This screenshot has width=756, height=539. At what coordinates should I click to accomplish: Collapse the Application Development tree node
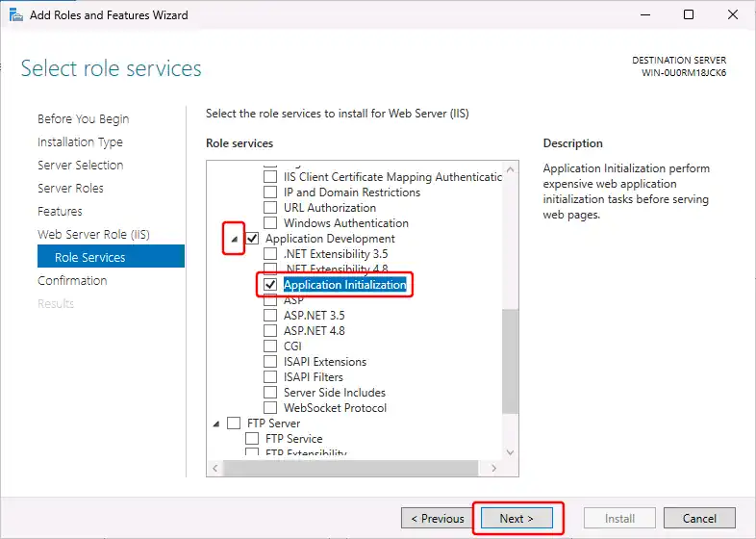point(234,238)
